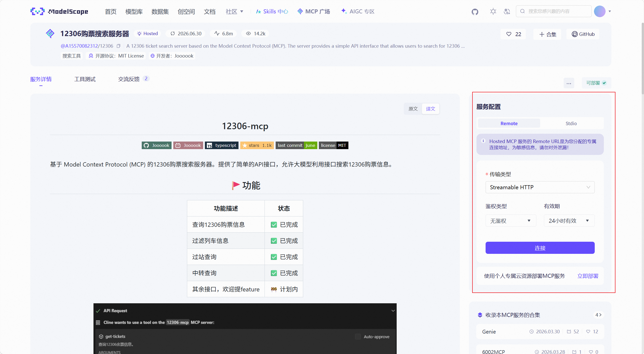
Task: Focus the 搜索您感兴趣的内容 search field
Action: click(x=553, y=11)
